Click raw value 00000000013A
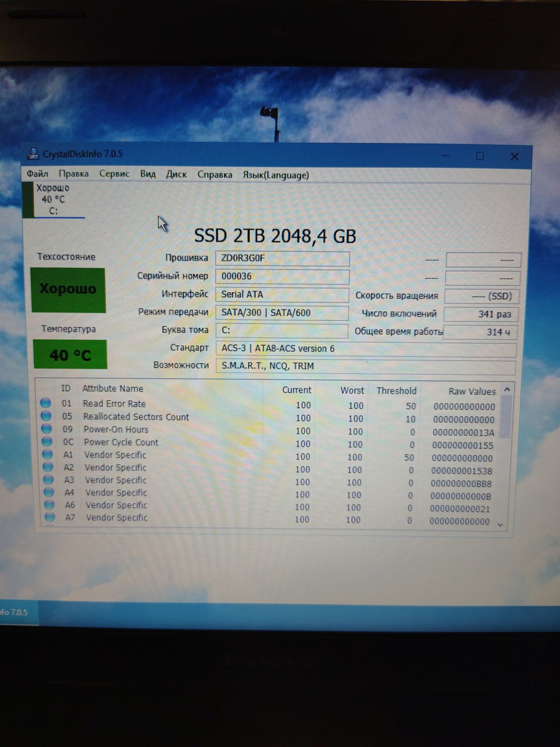 (463, 433)
